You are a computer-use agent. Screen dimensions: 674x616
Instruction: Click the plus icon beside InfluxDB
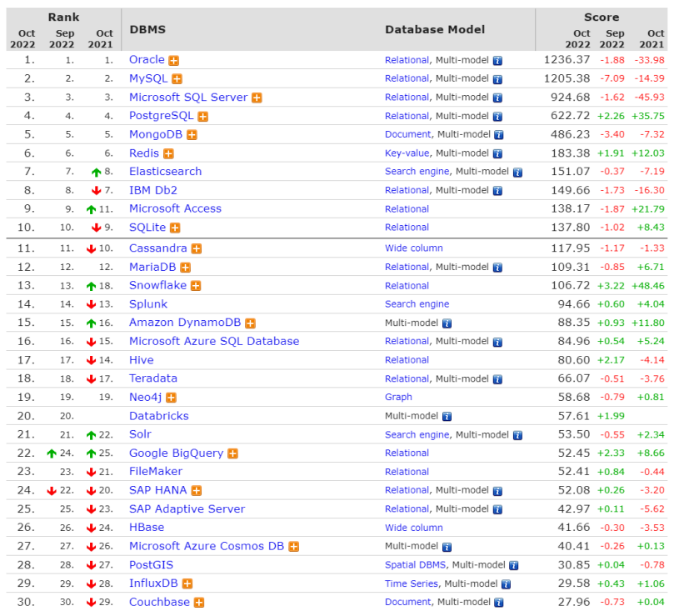pyautogui.click(x=187, y=584)
